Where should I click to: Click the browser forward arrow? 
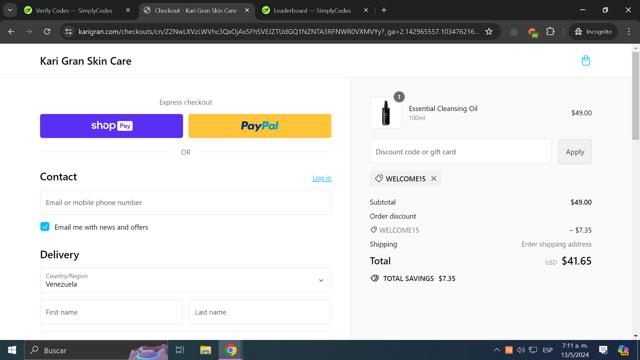coord(29,31)
